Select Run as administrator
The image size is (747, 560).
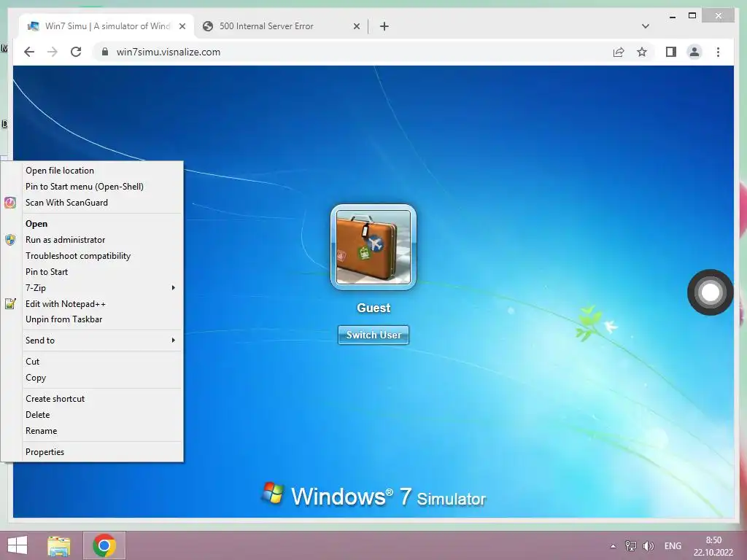click(x=93, y=239)
